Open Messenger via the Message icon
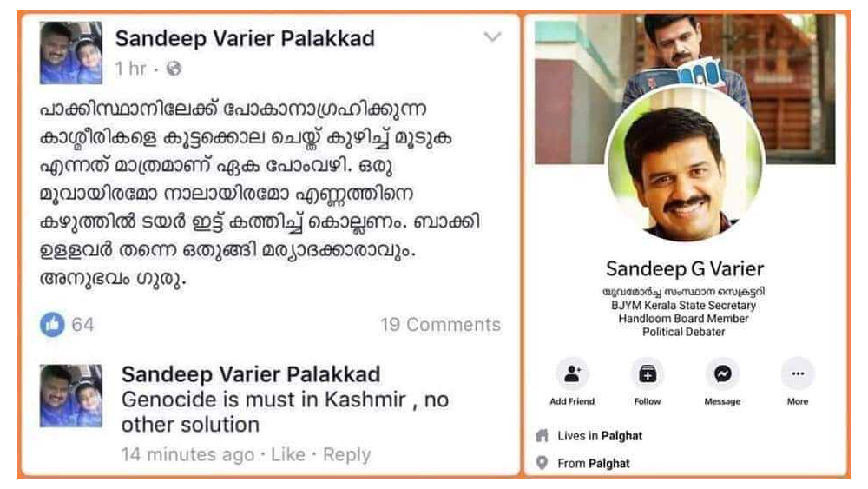 [722, 374]
